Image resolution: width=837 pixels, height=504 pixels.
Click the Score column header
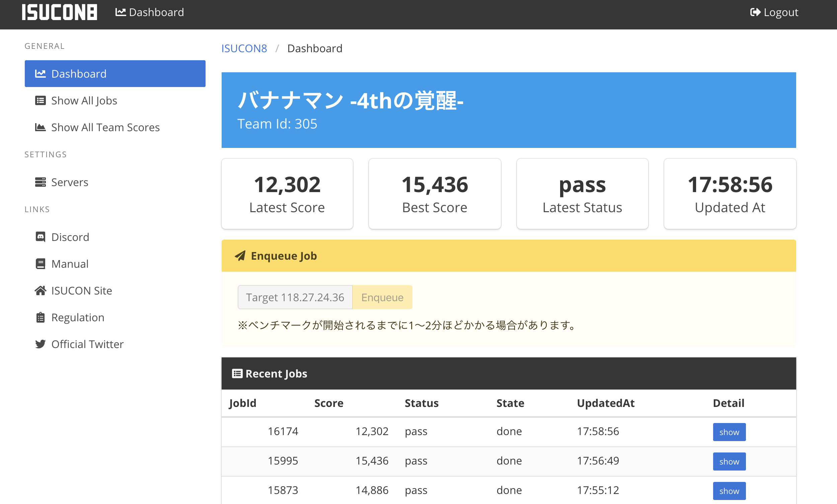point(329,403)
